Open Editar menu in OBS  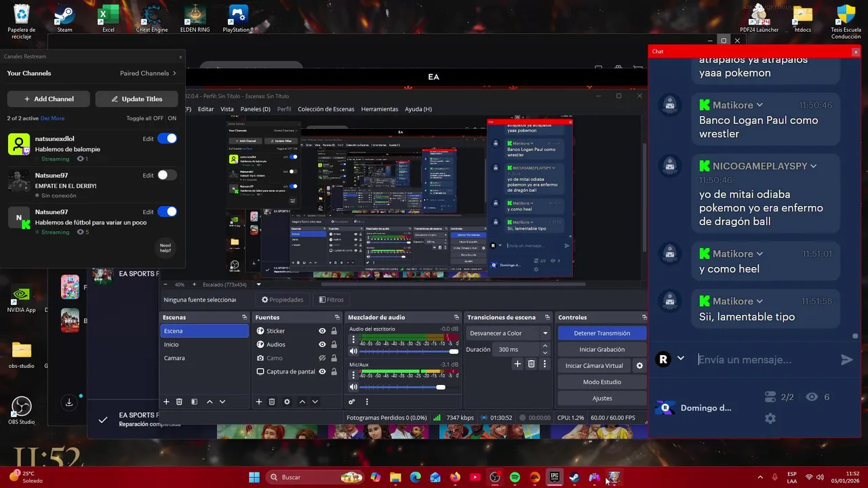[x=205, y=109]
